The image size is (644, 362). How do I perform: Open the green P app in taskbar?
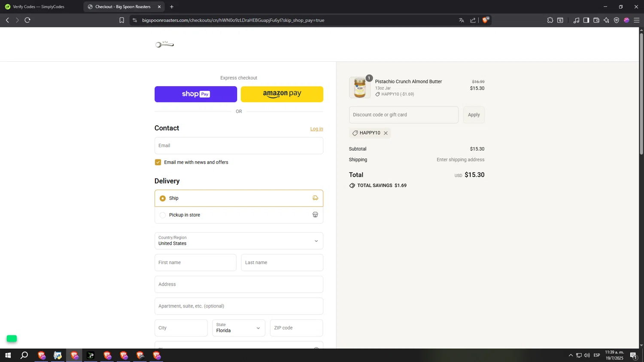point(91,355)
